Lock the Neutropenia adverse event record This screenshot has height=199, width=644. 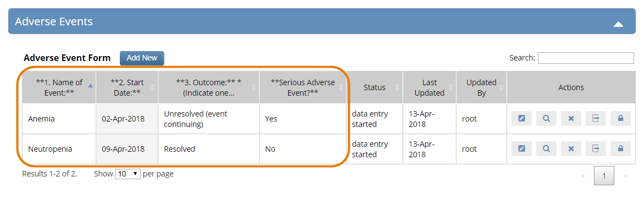pos(620,149)
